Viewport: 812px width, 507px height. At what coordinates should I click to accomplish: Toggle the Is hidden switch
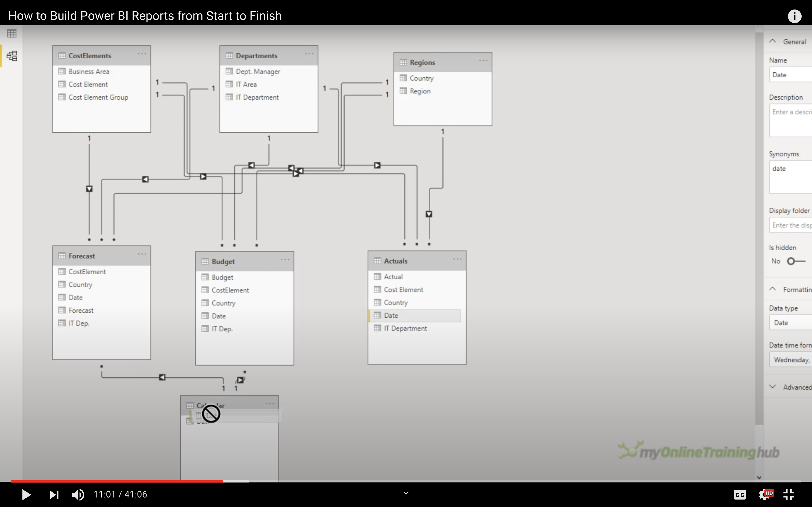(x=795, y=261)
